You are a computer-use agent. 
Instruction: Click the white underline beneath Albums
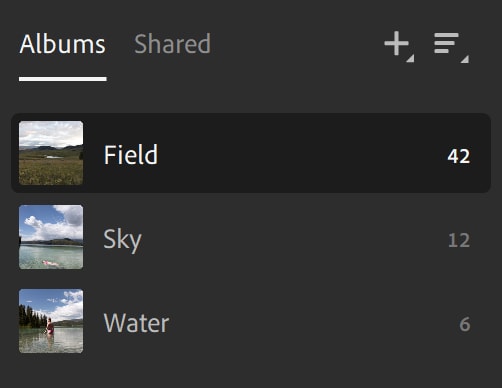[x=63, y=79]
